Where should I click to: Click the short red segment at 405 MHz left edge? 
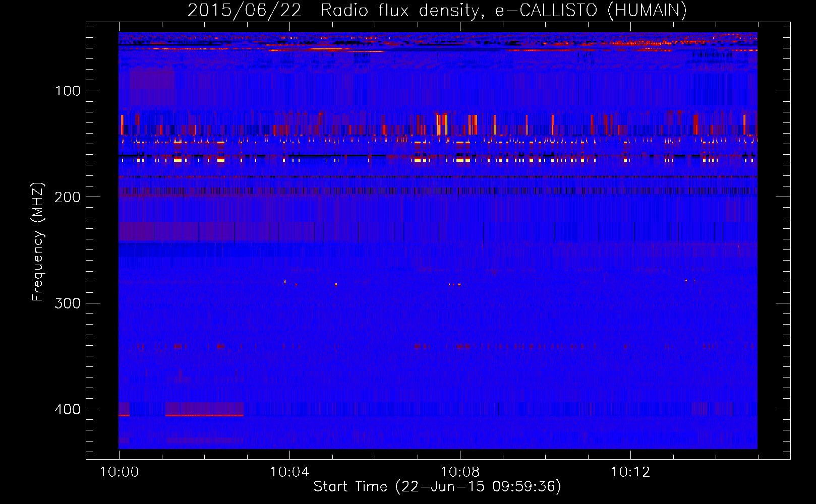point(124,415)
